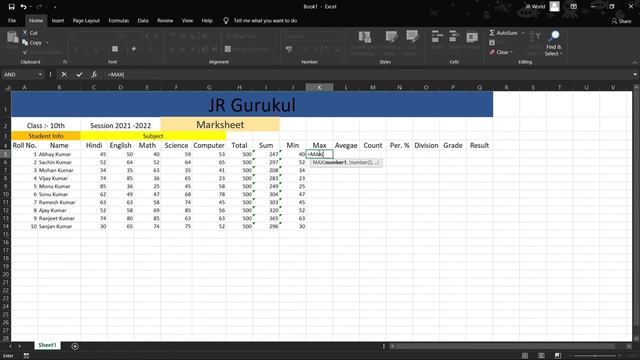Cut the selection using Cut button

(30, 33)
